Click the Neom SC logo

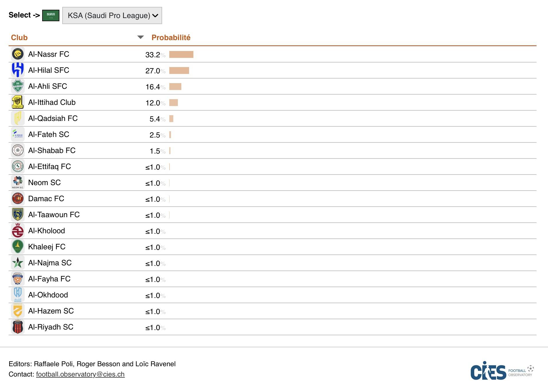pos(18,183)
